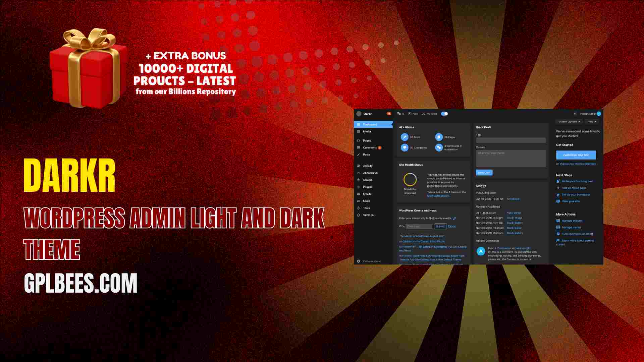
Task: Open Learn more about getting started link
Action: pyautogui.click(x=575, y=242)
